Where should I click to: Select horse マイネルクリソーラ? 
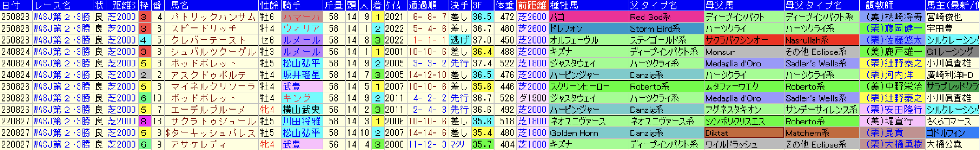[213, 87]
